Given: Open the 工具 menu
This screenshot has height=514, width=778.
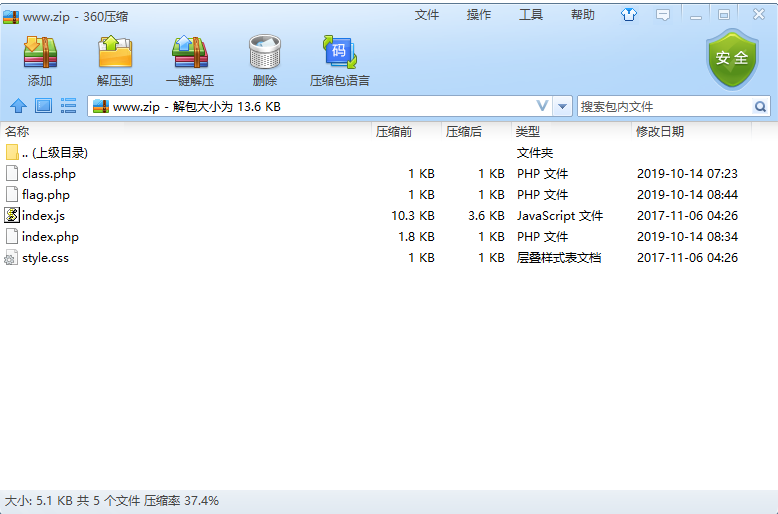Looking at the screenshot, I should 531,15.
